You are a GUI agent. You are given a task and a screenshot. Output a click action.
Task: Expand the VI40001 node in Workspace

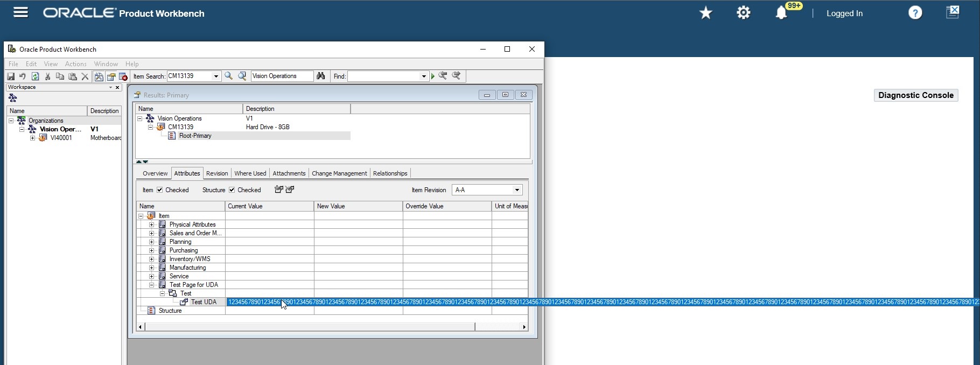click(x=33, y=138)
